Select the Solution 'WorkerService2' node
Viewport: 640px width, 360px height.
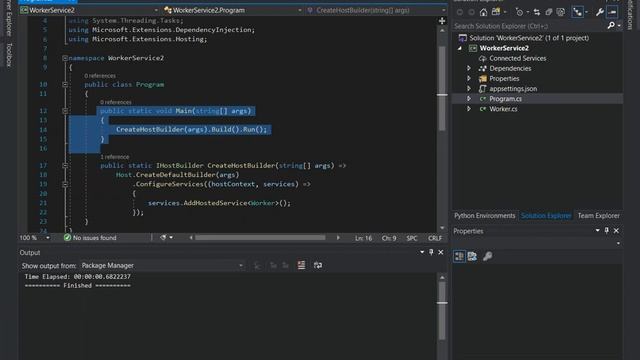click(x=529, y=38)
